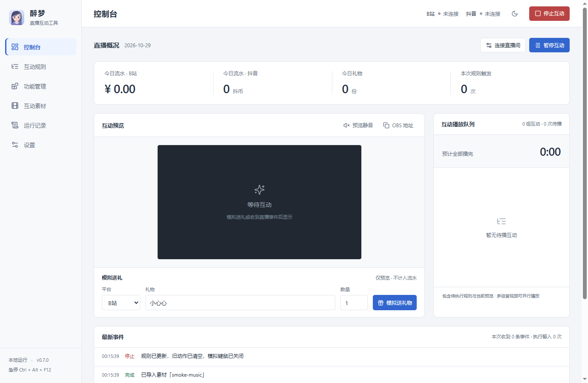
Task: Open 设置 from the sidebar
Action: (x=41, y=145)
